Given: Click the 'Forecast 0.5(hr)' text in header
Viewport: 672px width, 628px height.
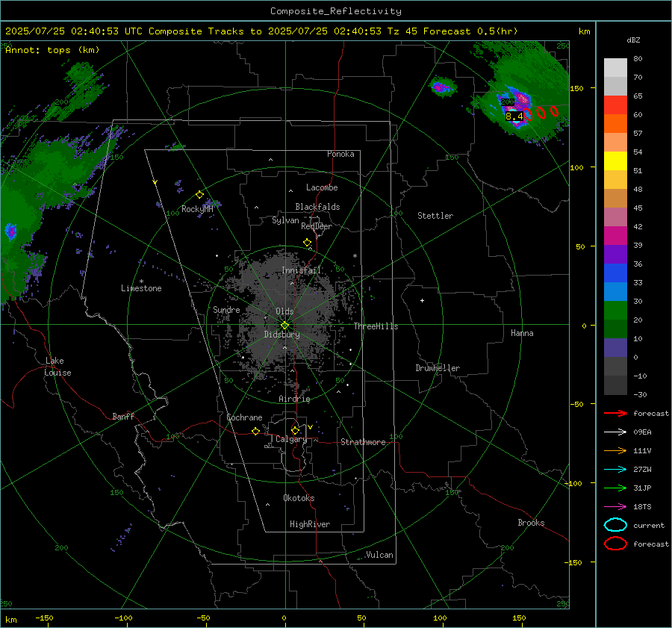Looking at the screenshot, I should (470, 31).
